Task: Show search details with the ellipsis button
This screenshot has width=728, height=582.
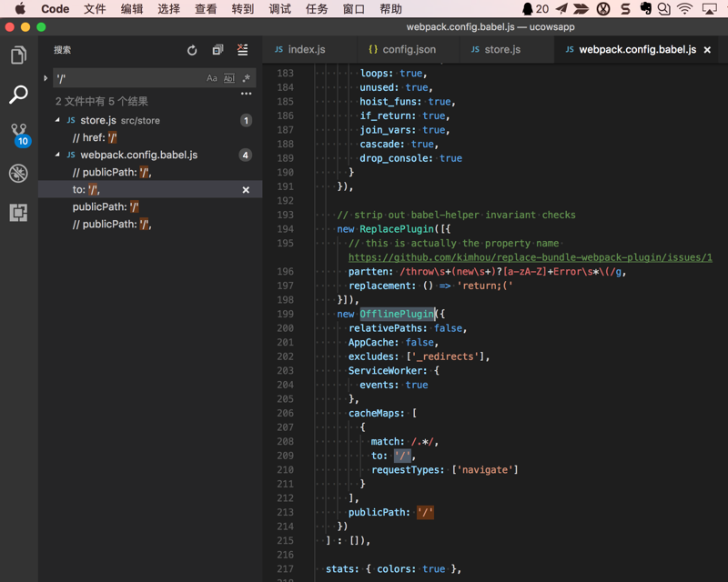Action: [x=246, y=94]
